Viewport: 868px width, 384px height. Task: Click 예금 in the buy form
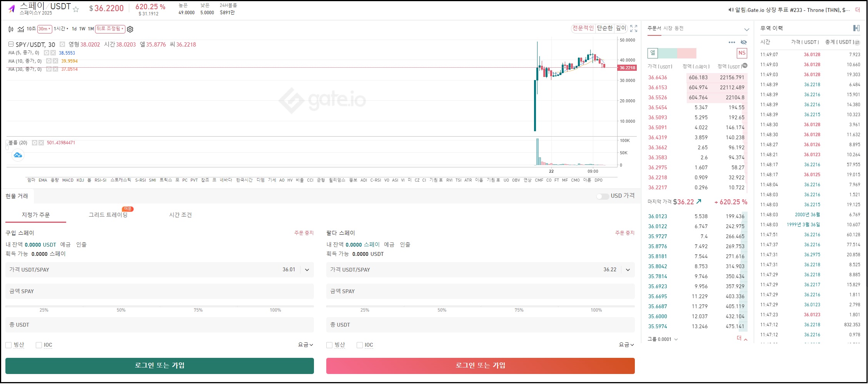[65, 245]
